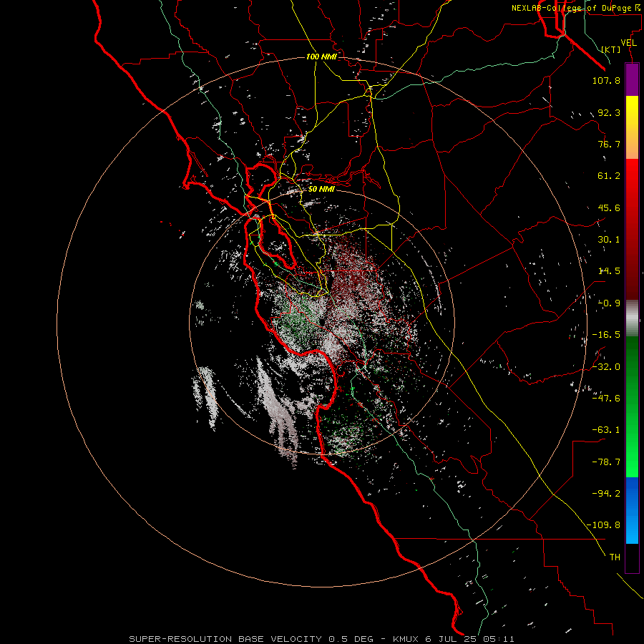This screenshot has height=644, width=644.
Task: Click the VEL legend title
Action: point(628,43)
